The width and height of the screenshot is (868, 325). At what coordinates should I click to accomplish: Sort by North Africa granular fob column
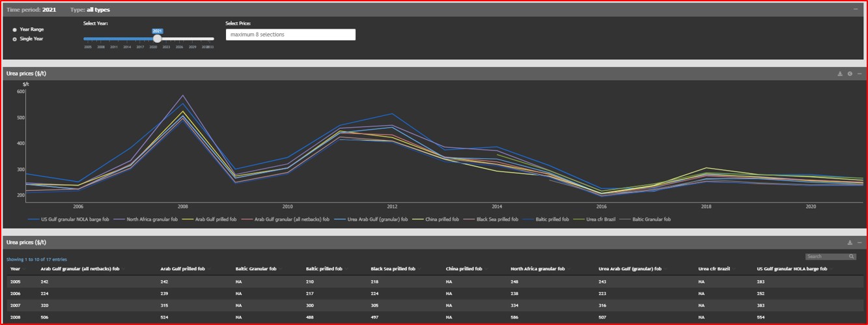(x=538, y=268)
